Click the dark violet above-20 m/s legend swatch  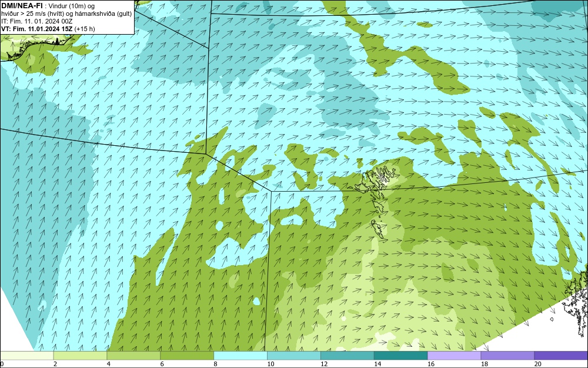[561, 356]
